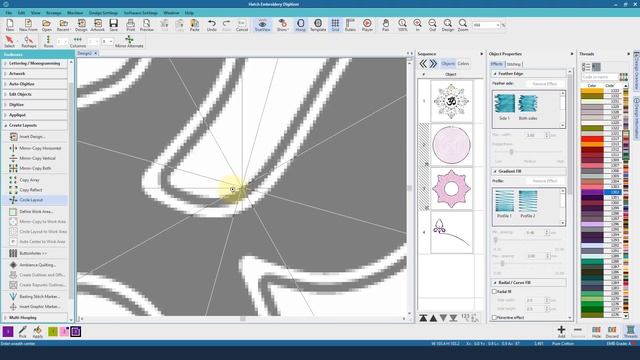This screenshot has height=360, width=640.
Task: Select Copy Reflect tool
Action: (26, 190)
